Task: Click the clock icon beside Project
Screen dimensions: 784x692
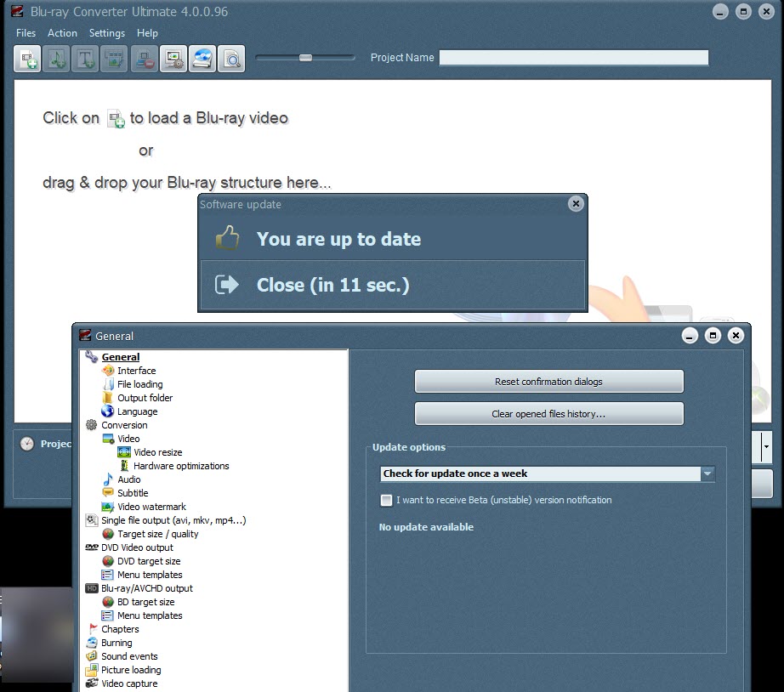Action: point(27,444)
